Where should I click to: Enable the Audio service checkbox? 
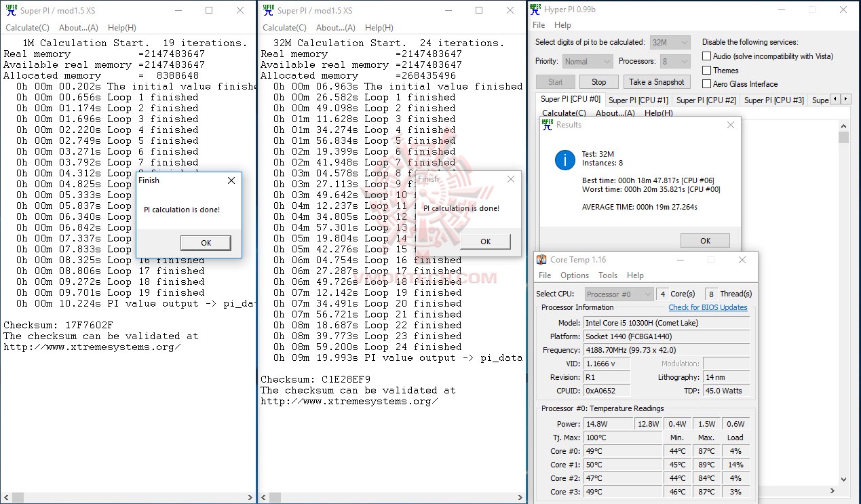[707, 56]
